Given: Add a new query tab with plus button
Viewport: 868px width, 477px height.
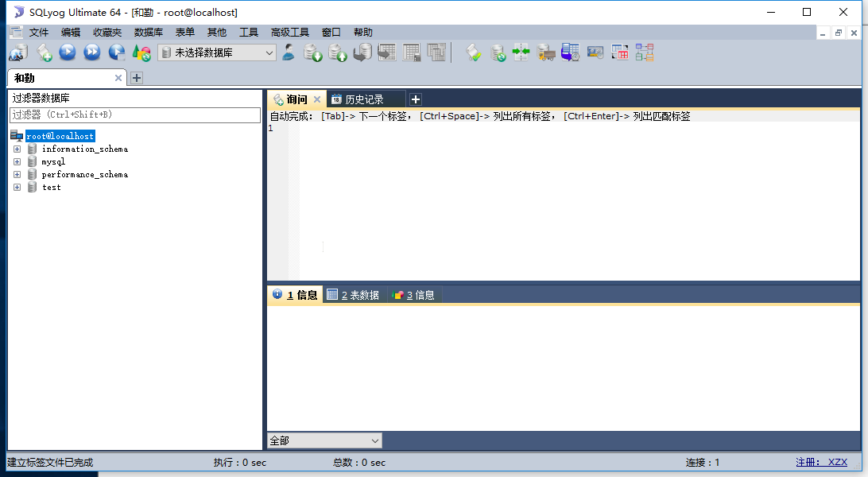Looking at the screenshot, I should coord(415,99).
